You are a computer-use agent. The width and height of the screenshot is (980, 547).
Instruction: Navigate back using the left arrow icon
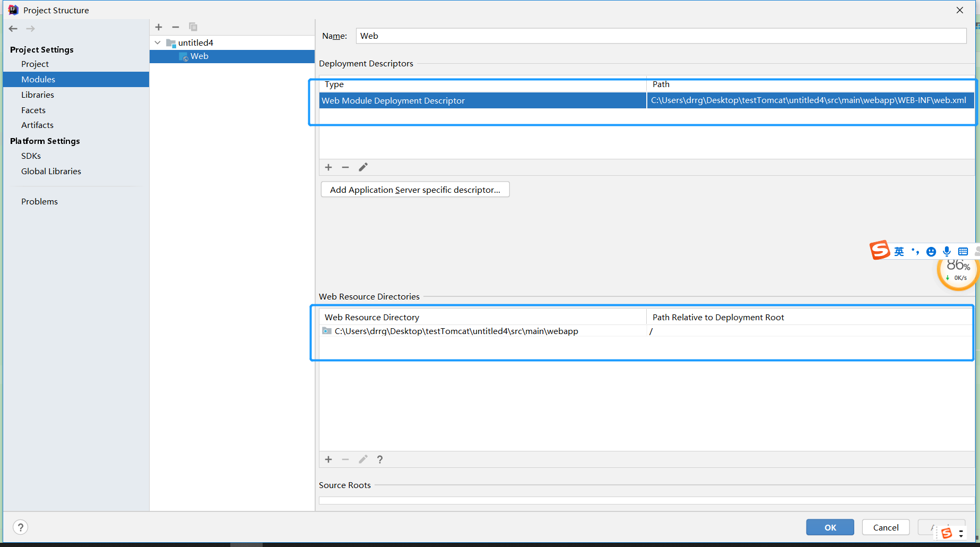pos(13,29)
